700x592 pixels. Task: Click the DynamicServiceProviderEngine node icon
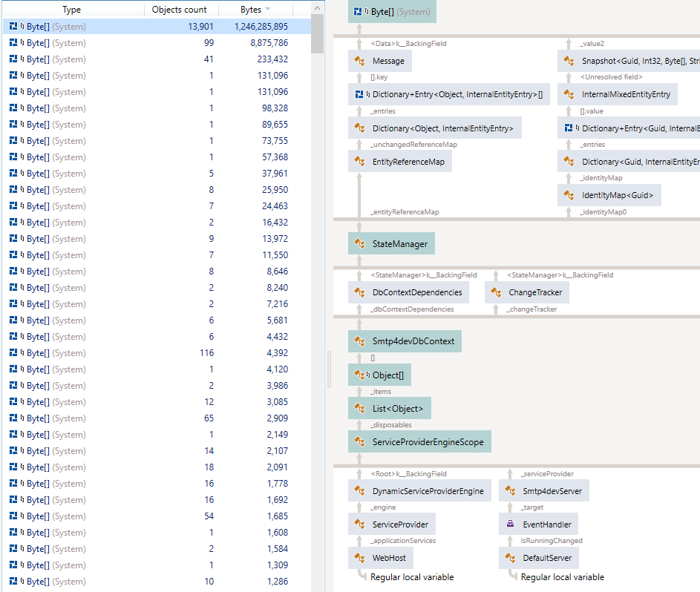tap(358, 490)
